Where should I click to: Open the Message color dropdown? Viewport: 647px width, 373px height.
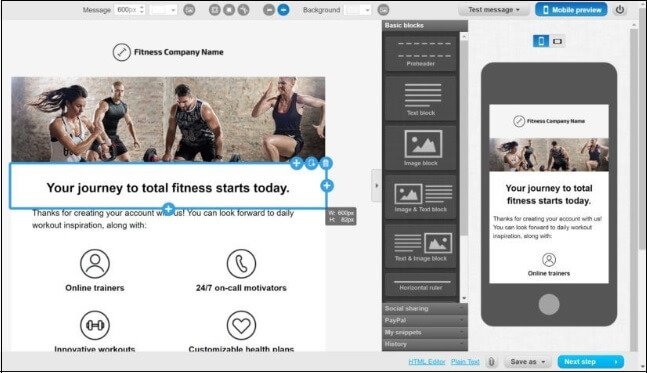tap(163, 9)
